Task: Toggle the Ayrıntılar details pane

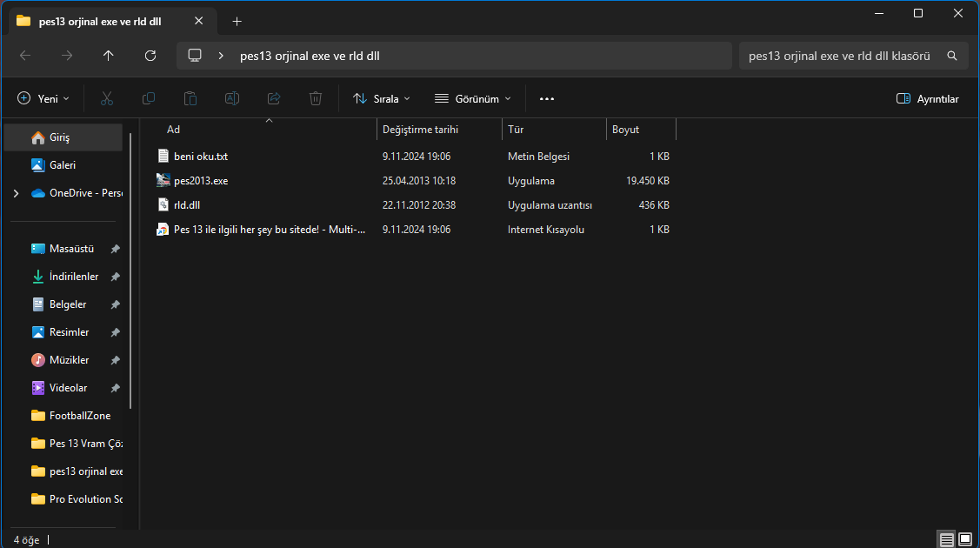Action: [928, 99]
